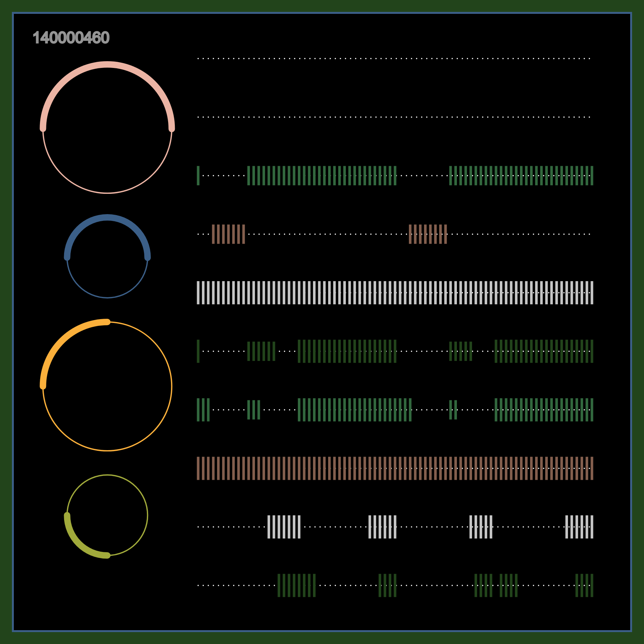Viewport: 644px width, 644px height.
Task: Adjust the small blue circular dial
Action: pos(107,256)
